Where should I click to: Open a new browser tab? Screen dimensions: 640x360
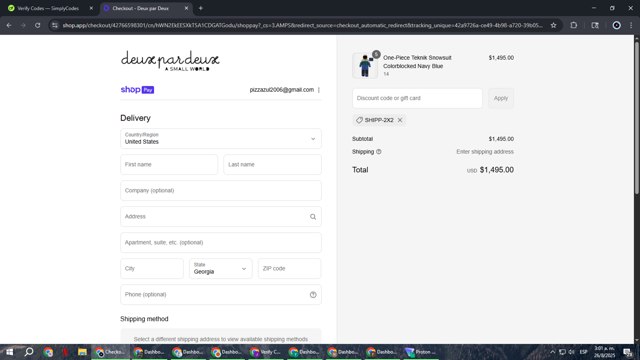200,8
